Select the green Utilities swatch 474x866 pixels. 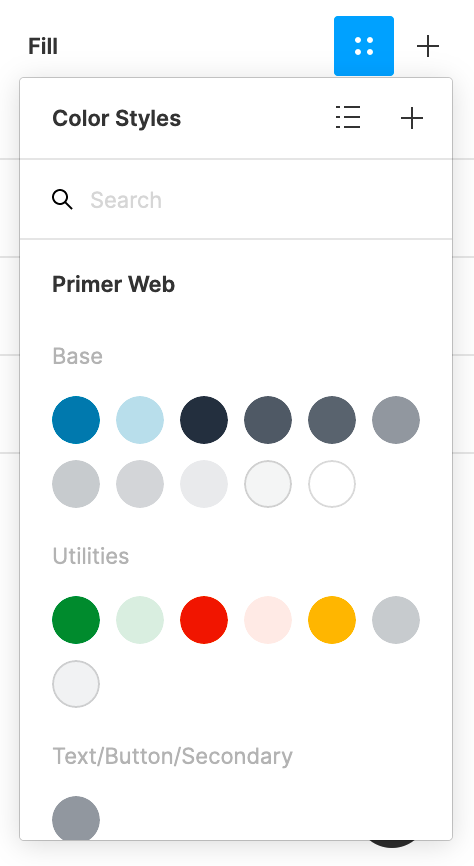pyautogui.click(x=76, y=620)
